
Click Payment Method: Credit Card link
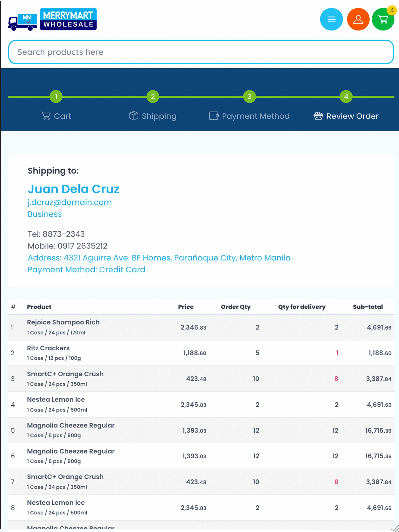86,270
